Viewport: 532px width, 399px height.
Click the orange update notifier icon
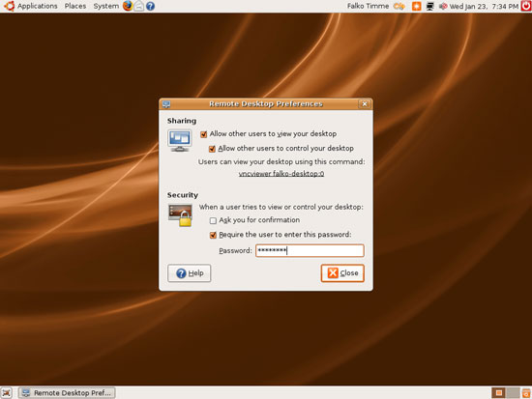[x=416, y=6]
